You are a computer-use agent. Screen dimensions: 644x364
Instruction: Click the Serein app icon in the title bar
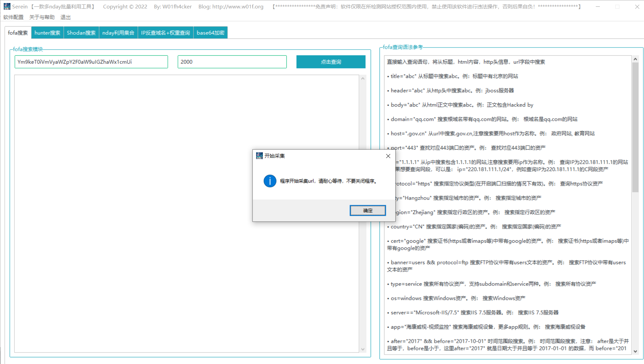coord(7,6)
